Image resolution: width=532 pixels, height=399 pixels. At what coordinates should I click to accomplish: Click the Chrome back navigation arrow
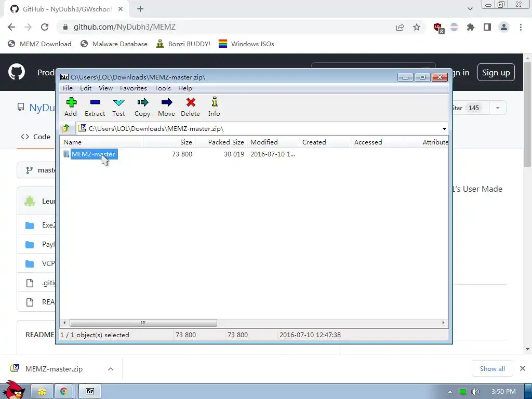pos(11,27)
